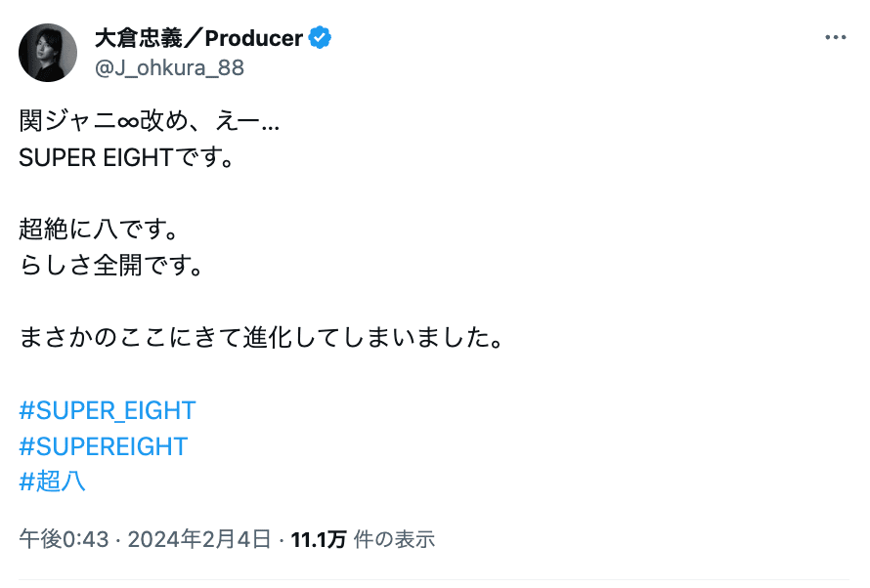Open the #SUPEREIGHT hashtag link
Image resolution: width=870 pixels, height=588 pixels.
(103, 446)
